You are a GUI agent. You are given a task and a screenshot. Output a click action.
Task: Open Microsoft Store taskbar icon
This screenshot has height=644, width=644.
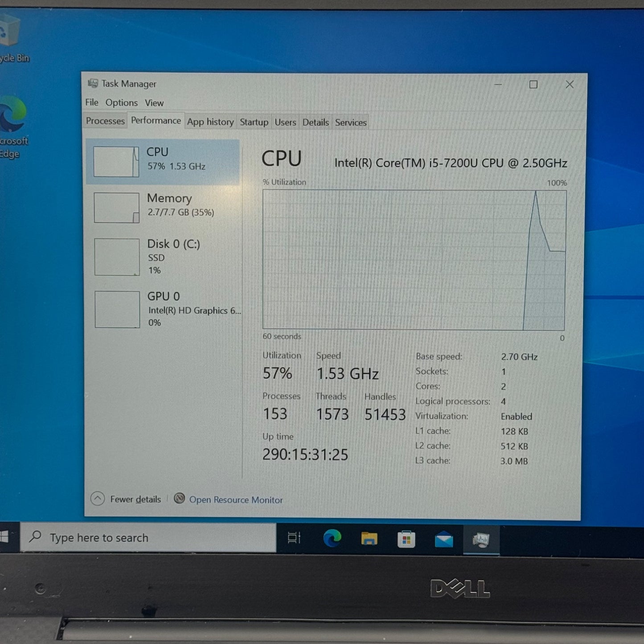pyautogui.click(x=406, y=539)
